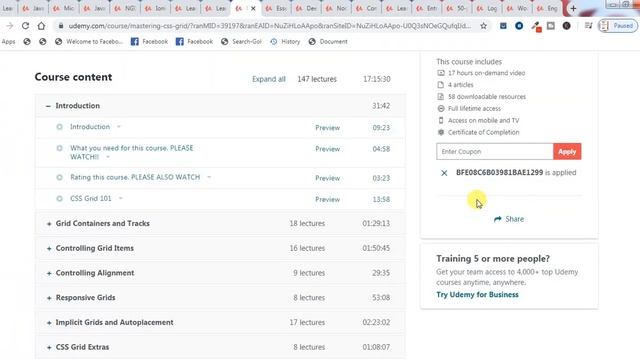Switch to the first browser tab
The height and width of the screenshot is (360, 640).
[x=8, y=8]
